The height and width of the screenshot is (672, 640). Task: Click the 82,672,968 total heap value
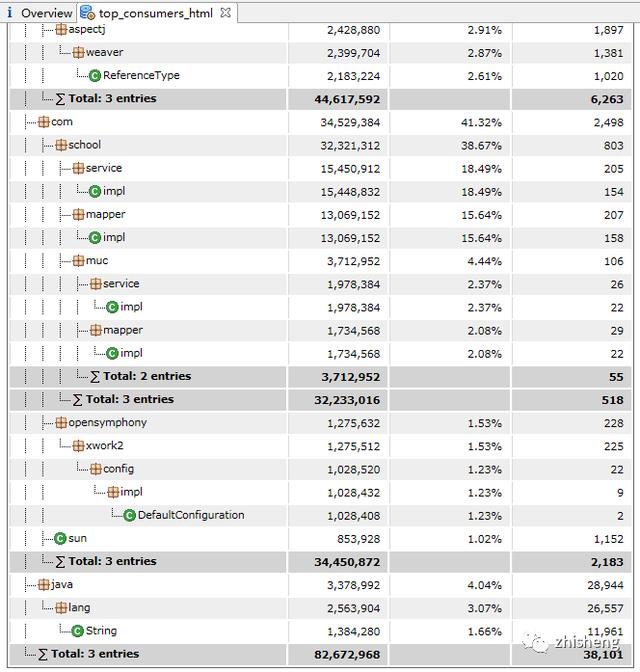(x=339, y=654)
